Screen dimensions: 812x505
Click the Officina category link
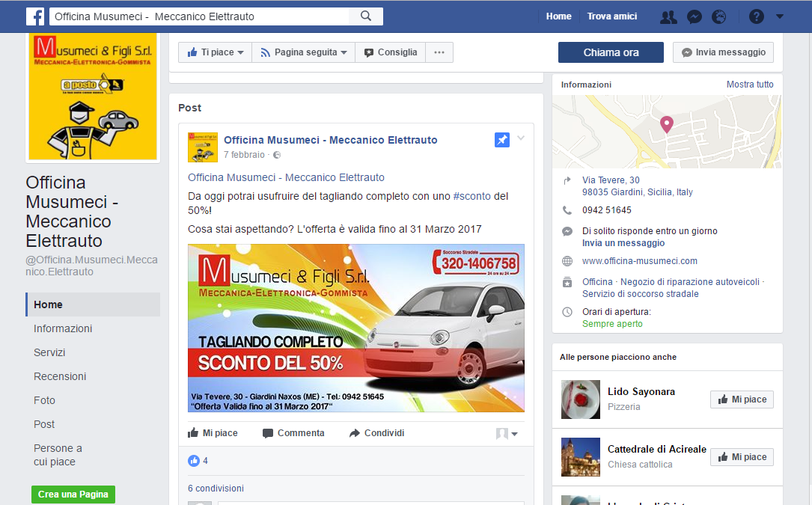pos(597,282)
